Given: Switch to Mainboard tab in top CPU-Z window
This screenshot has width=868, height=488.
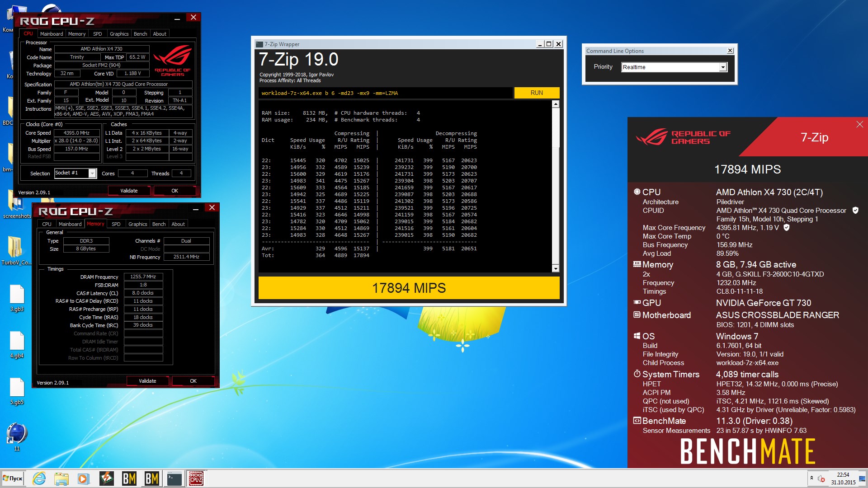Looking at the screenshot, I should click(52, 34).
